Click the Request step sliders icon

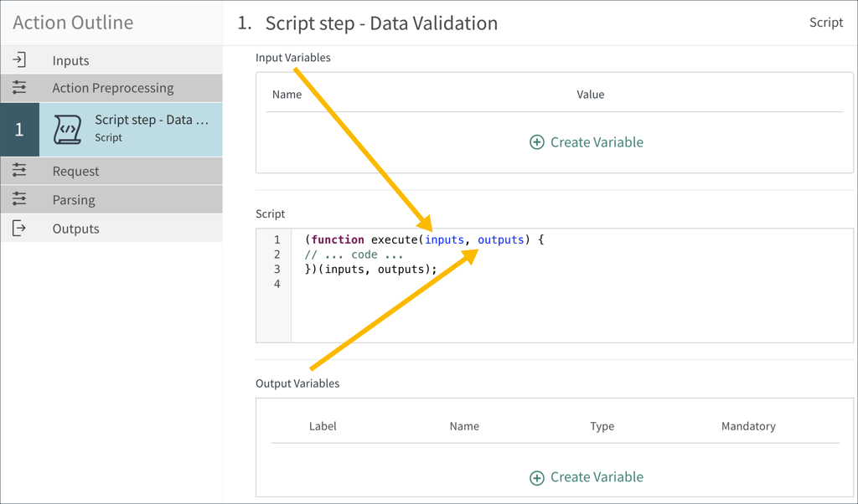coord(18,170)
